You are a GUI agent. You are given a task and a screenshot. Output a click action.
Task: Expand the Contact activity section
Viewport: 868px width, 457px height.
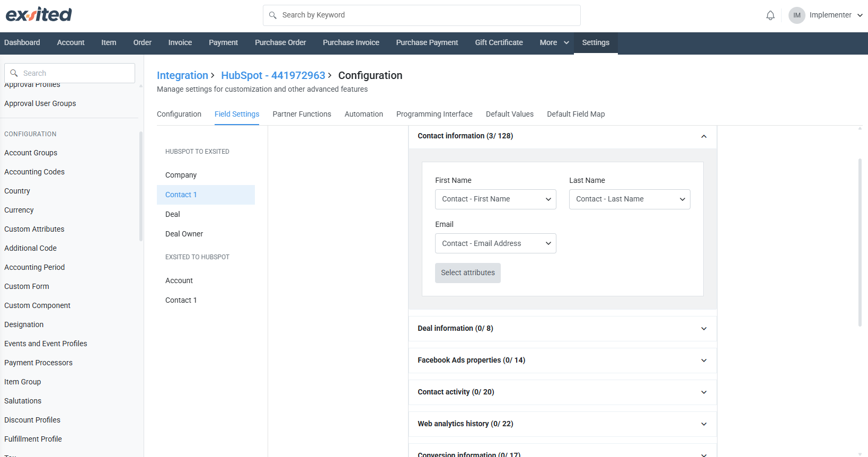[x=562, y=392]
